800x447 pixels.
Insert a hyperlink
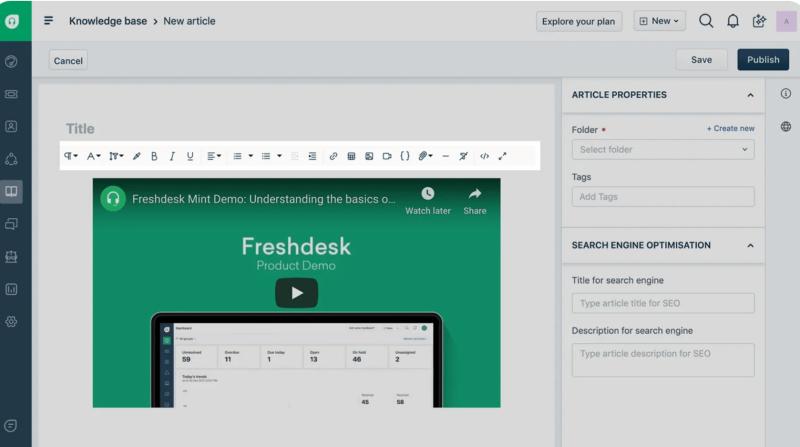click(333, 156)
